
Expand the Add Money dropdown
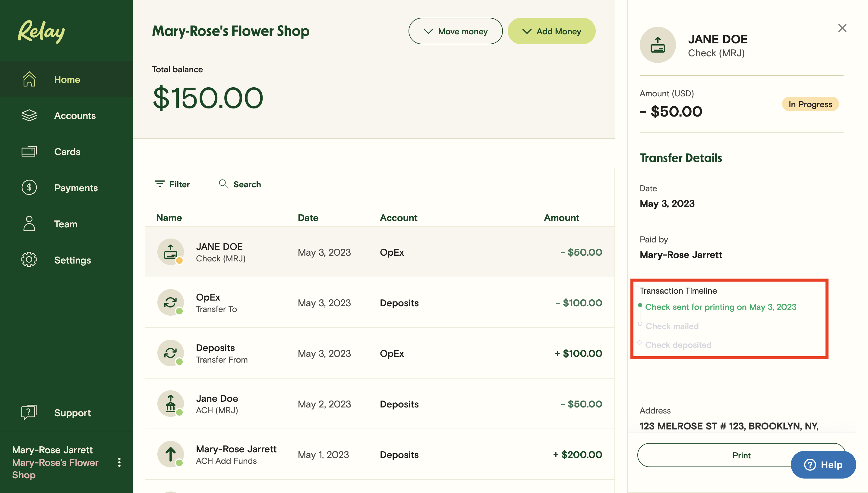click(551, 31)
